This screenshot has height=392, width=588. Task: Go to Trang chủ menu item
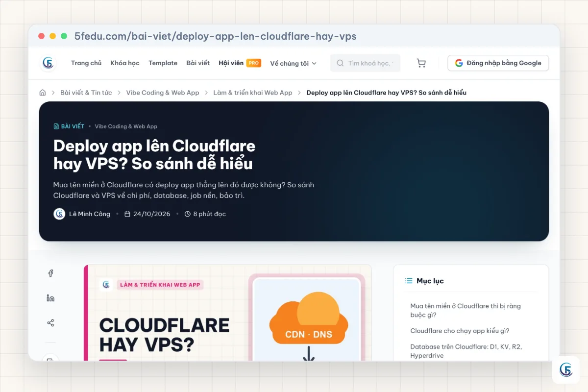point(86,63)
